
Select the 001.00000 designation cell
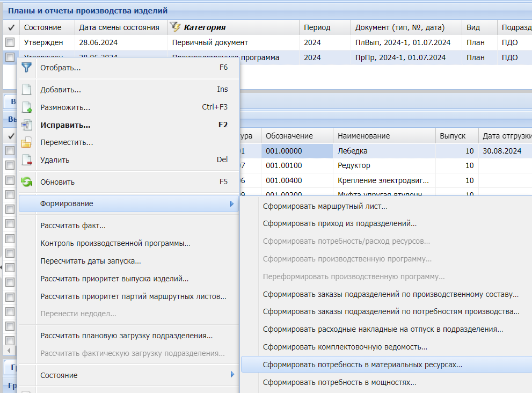296,151
